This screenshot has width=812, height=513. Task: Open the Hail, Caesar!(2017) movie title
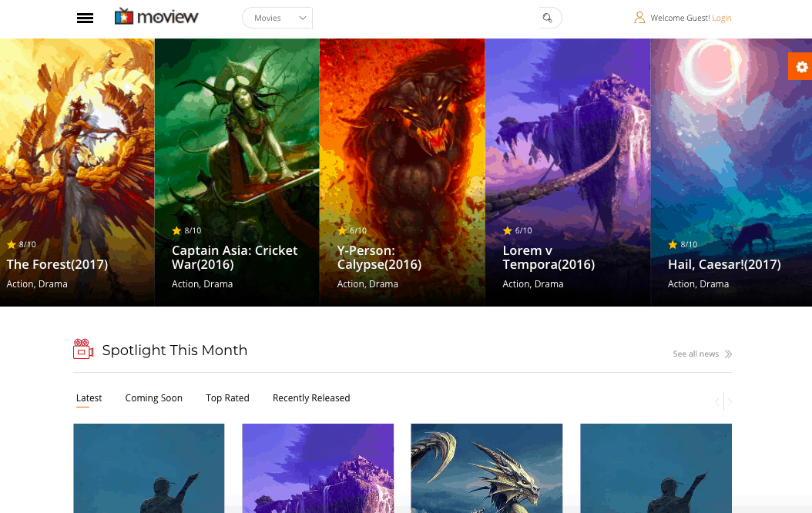coord(724,264)
